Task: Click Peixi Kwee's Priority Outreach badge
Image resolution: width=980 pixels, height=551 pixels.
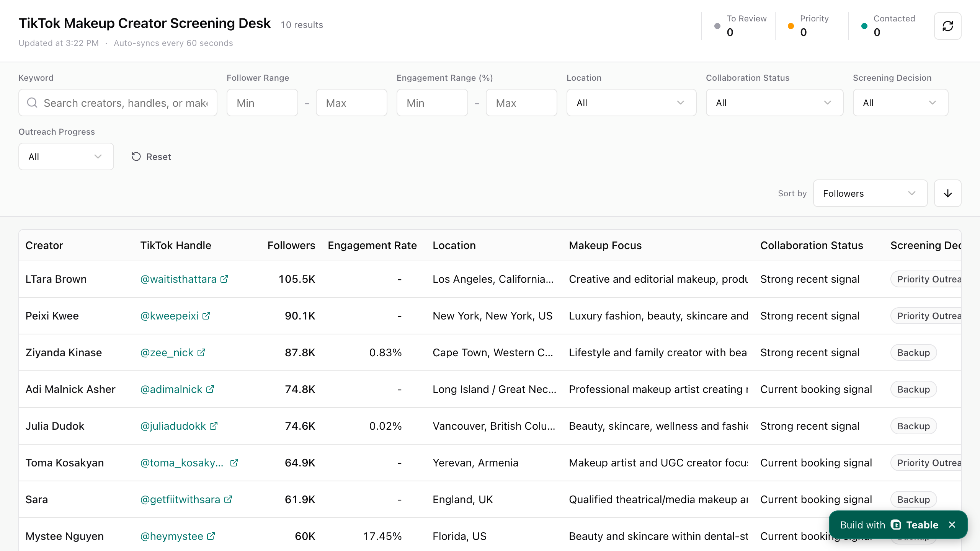Action: click(926, 316)
